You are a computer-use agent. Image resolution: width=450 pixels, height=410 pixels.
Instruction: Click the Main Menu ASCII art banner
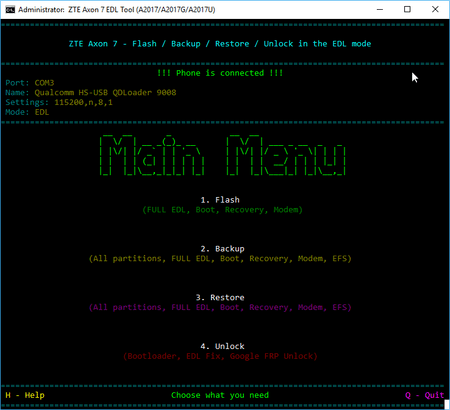tap(222, 155)
